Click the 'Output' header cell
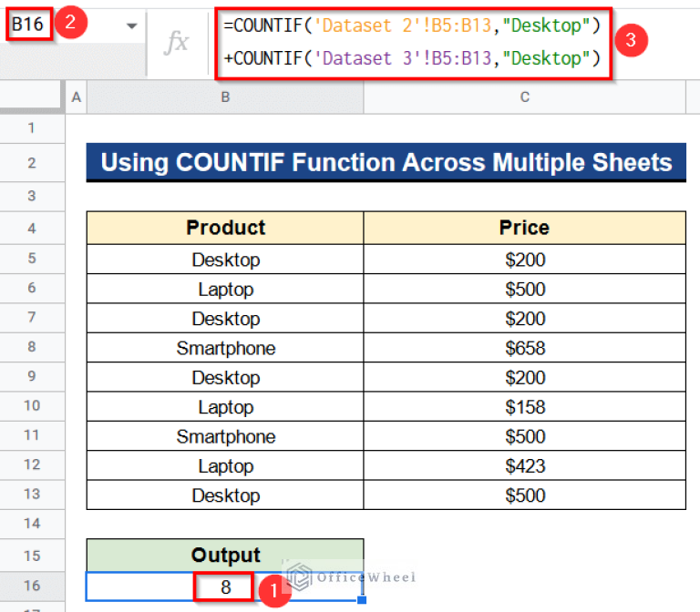The height and width of the screenshot is (612, 700). [225, 556]
